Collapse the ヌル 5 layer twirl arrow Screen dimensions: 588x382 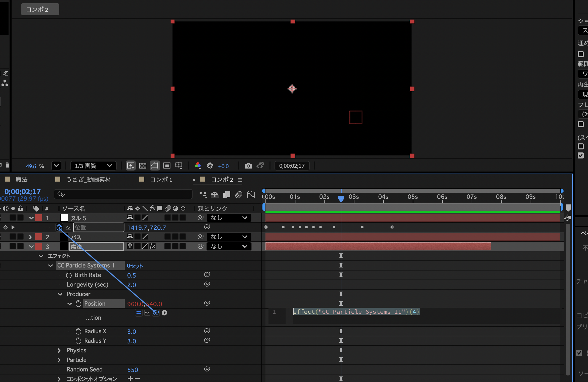coord(31,218)
